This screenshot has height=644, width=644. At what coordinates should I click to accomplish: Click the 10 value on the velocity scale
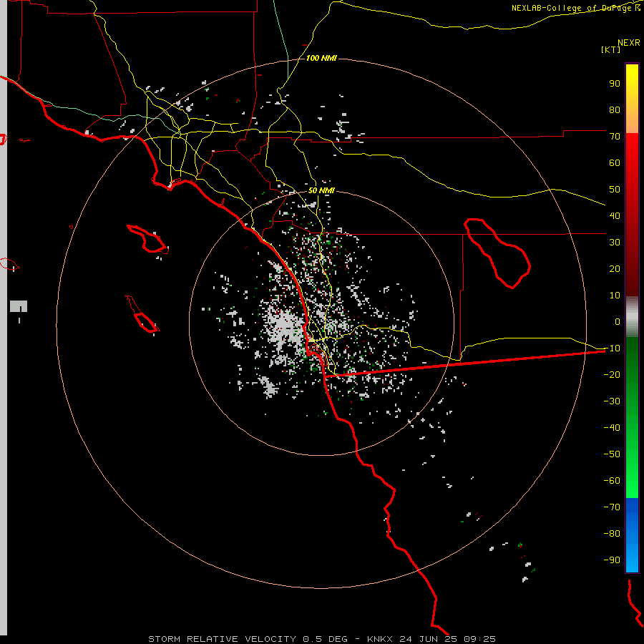tap(615, 296)
